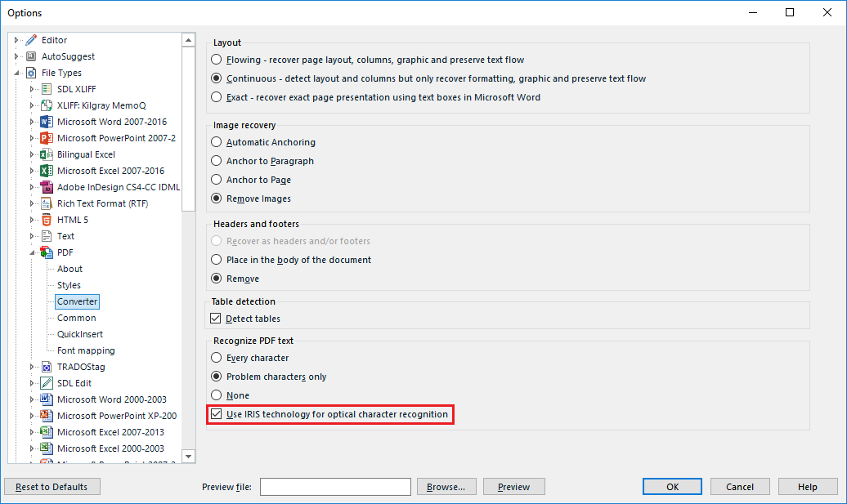Click the HTML 5 file type icon
This screenshot has width=847, height=504.
pos(47,220)
